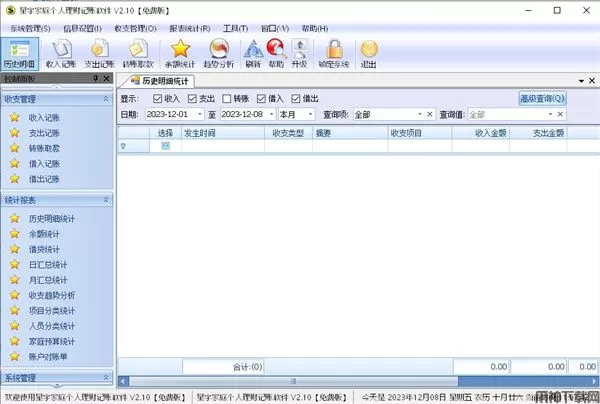Viewport: 600px width, 404px height.
Task: Open 收入记账 toolbar icon
Action: pos(61,54)
